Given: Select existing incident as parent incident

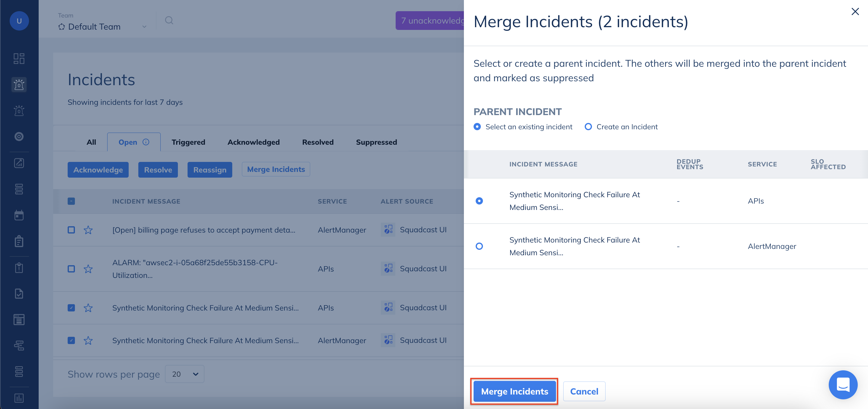Looking at the screenshot, I should [477, 127].
